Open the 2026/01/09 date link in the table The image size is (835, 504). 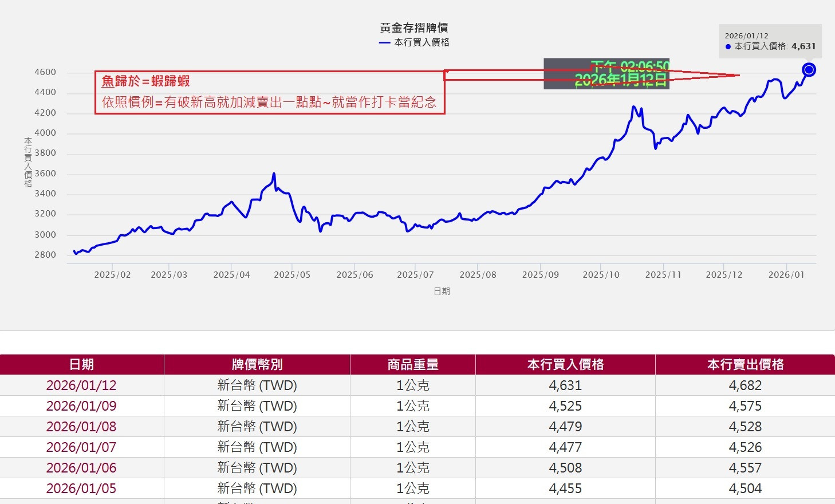click(81, 405)
